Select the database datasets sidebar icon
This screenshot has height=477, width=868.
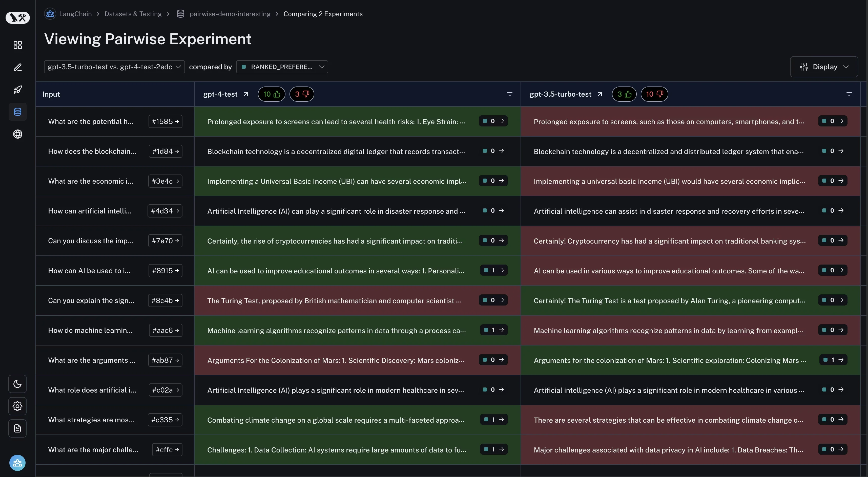pos(17,112)
